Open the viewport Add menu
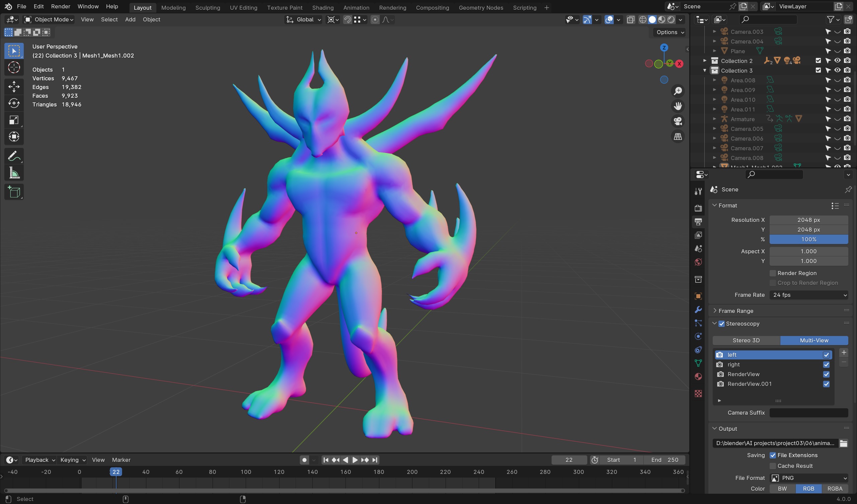Image resolution: width=857 pixels, height=504 pixels. click(130, 20)
